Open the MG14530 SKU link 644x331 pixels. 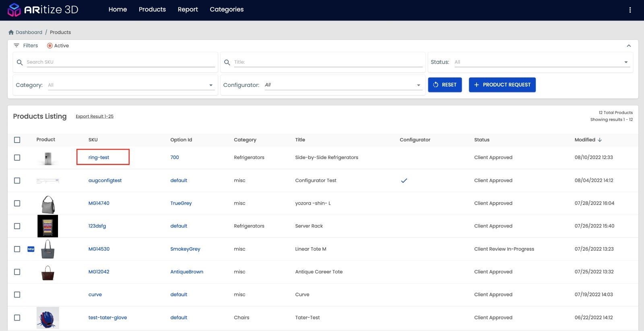coord(99,249)
